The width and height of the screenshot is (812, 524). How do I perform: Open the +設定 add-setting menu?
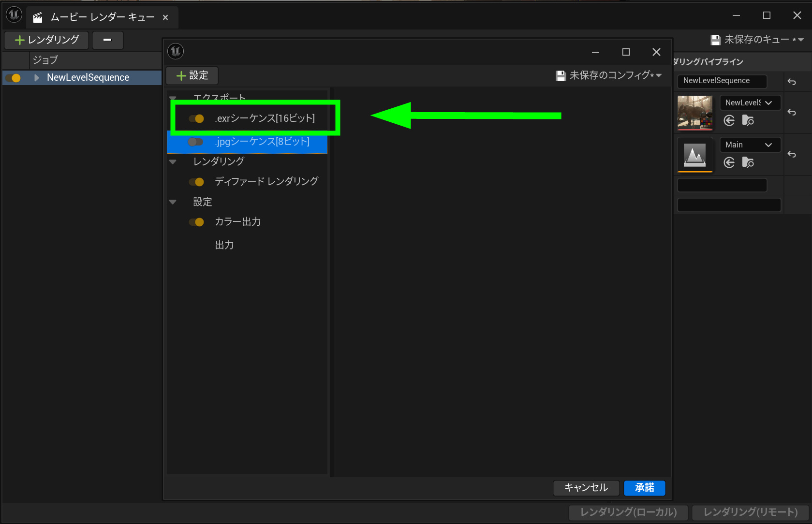coord(192,75)
